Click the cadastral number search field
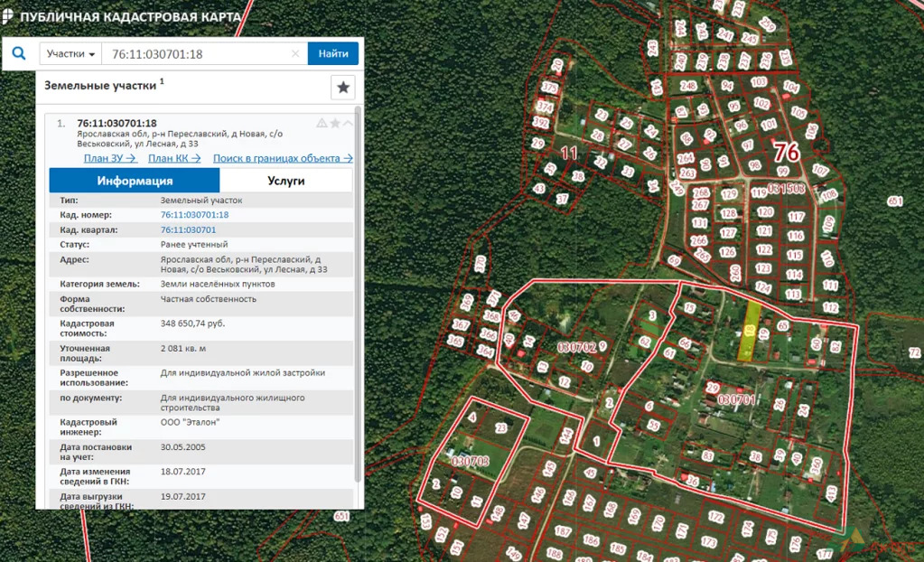The height and width of the screenshot is (562, 924). (199, 54)
